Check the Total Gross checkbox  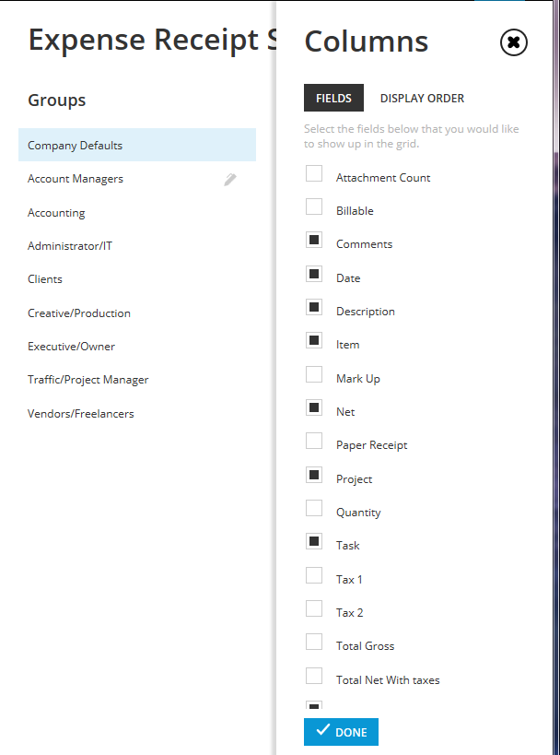pyautogui.click(x=314, y=642)
